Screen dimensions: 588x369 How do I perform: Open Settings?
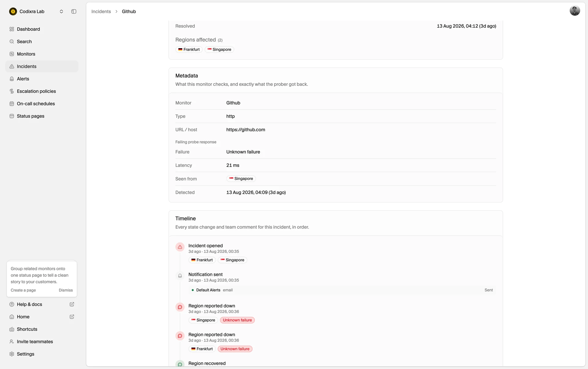(42, 354)
